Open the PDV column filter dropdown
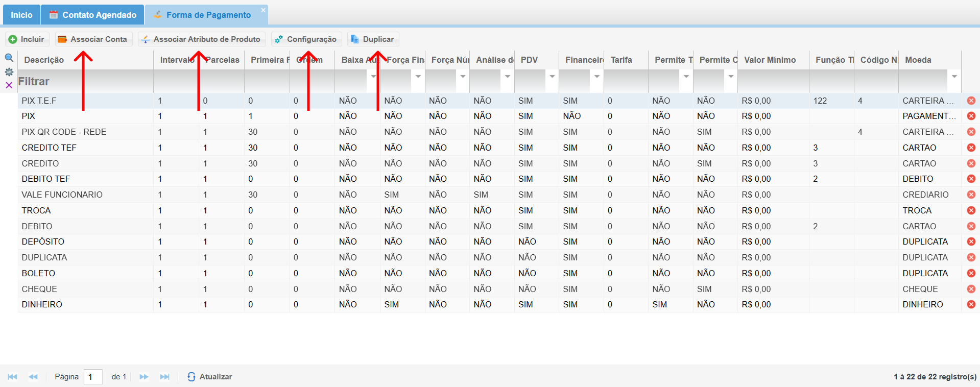 (552, 77)
